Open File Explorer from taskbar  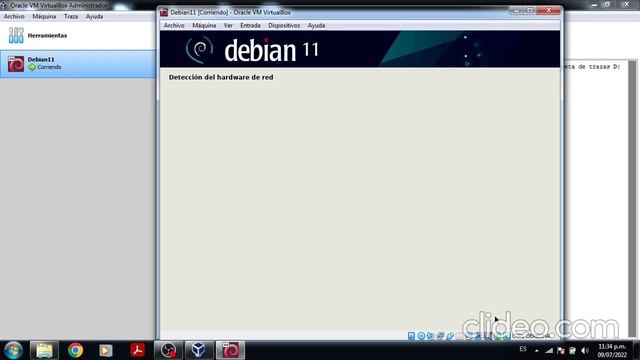(x=44, y=350)
